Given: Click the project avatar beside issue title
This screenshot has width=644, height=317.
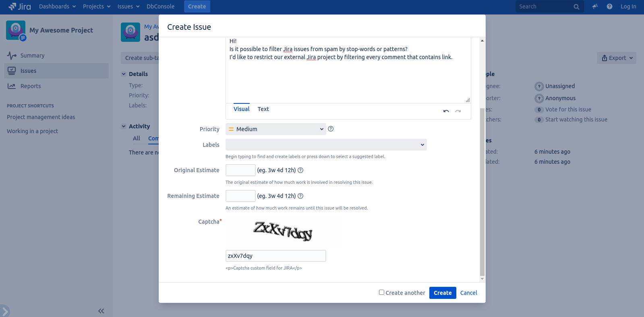Looking at the screenshot, I should tap(130, 32).
